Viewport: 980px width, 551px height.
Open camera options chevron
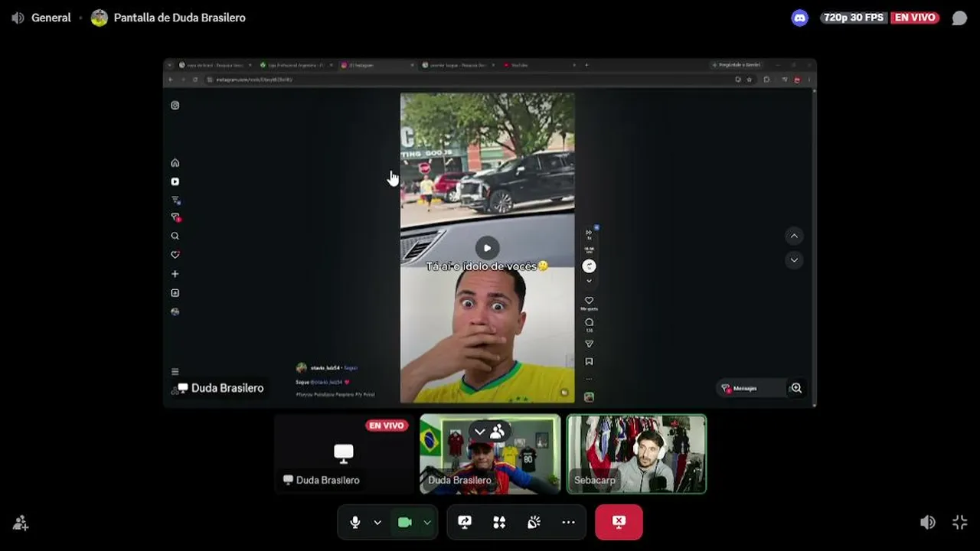(427, 523)
